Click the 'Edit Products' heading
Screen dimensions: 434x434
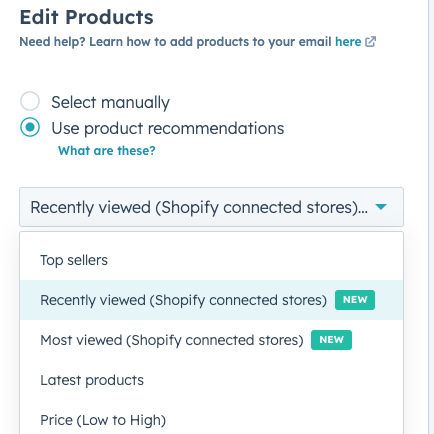(87, 17)
